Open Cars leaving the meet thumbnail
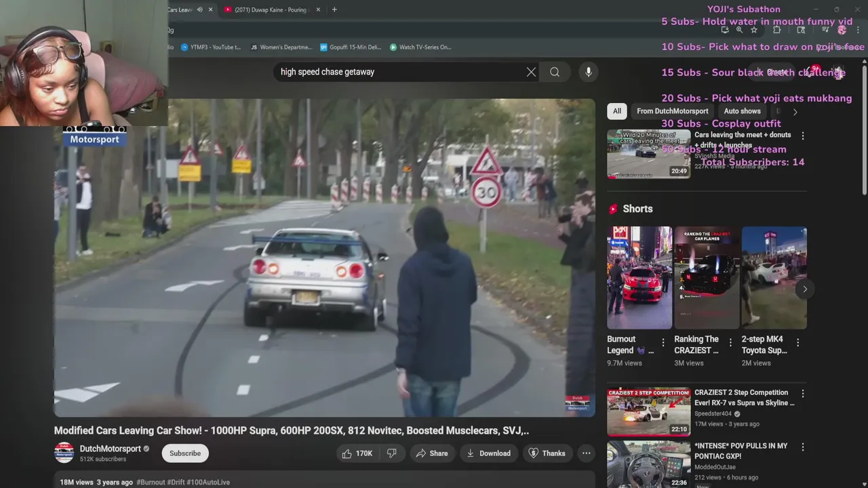Viewport: 868px width, 488px height. pyautogui.click(x=649, y=154)
